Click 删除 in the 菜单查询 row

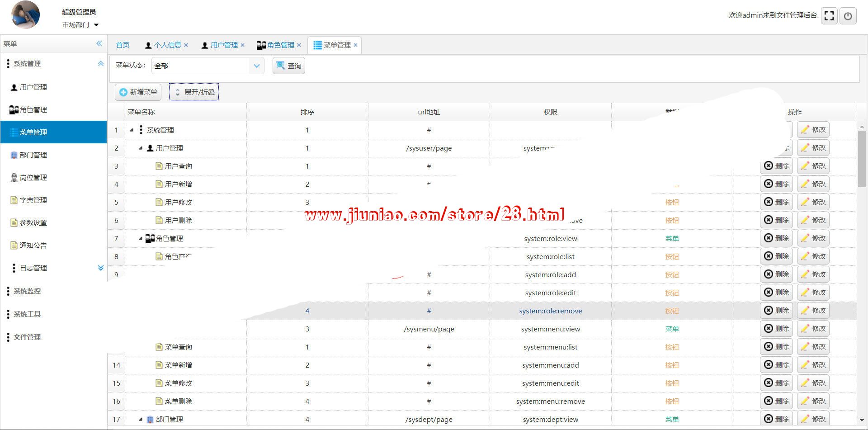pyautogui.click(x=776, y=347)
